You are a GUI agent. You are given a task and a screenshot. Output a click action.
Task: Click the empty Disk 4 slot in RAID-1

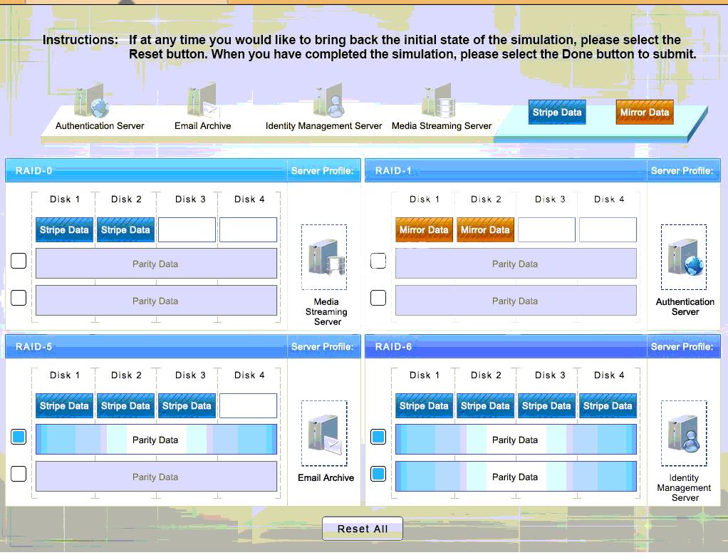[x=608, y=230]
